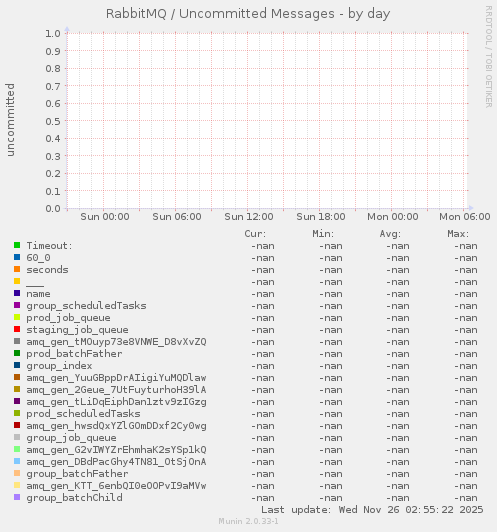The image size is (497, 532).
Task: Click the Avg: column header
Action: (x=390, y=234)
